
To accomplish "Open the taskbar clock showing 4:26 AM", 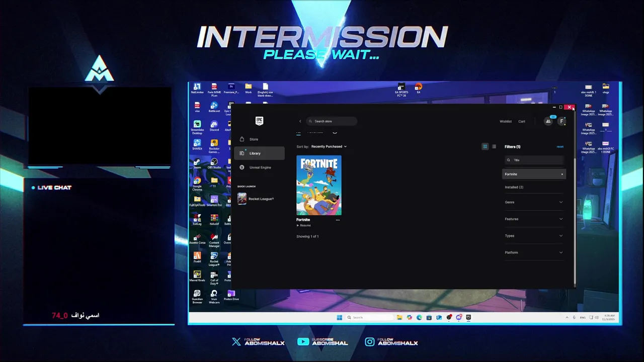I will click(608, 317).
